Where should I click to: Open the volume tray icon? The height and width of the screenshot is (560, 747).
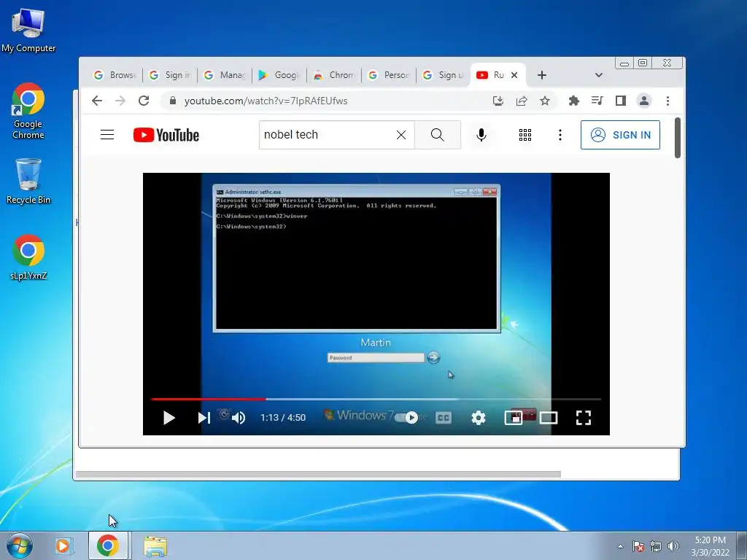673,546
